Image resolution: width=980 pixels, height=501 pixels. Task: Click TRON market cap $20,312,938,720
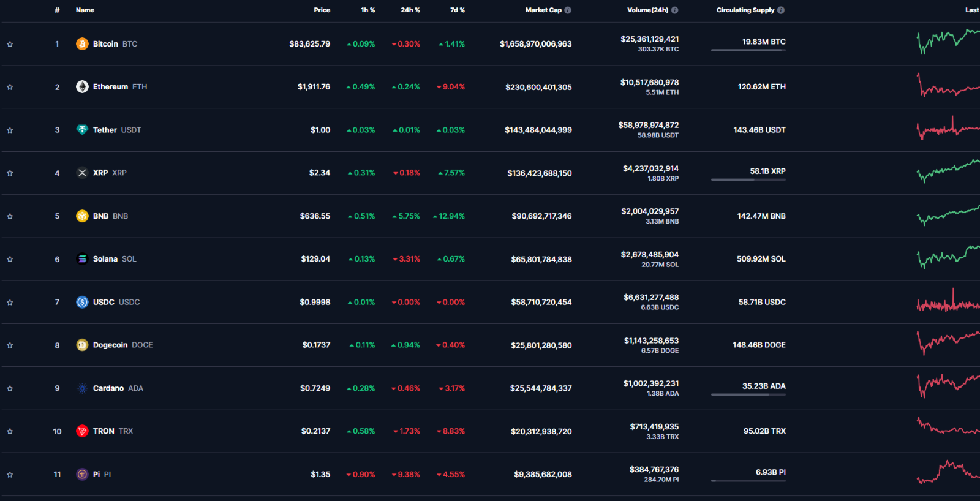click(x=541, y=432)
